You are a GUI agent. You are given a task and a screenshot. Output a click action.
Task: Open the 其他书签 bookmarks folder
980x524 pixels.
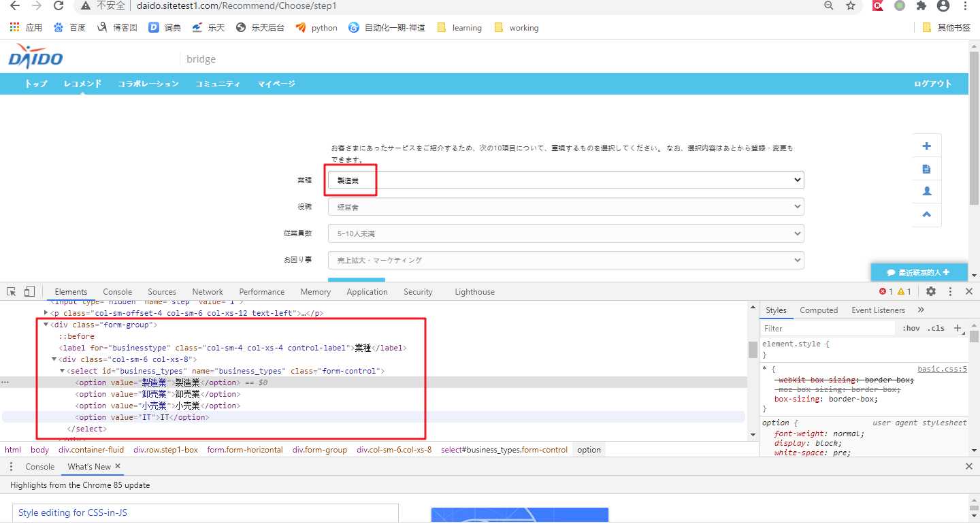click(x=946, y=28)
